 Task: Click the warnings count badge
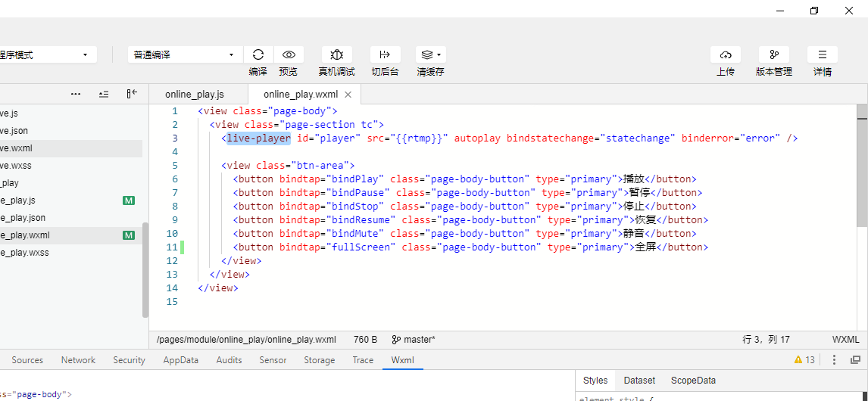pos(804,360)
